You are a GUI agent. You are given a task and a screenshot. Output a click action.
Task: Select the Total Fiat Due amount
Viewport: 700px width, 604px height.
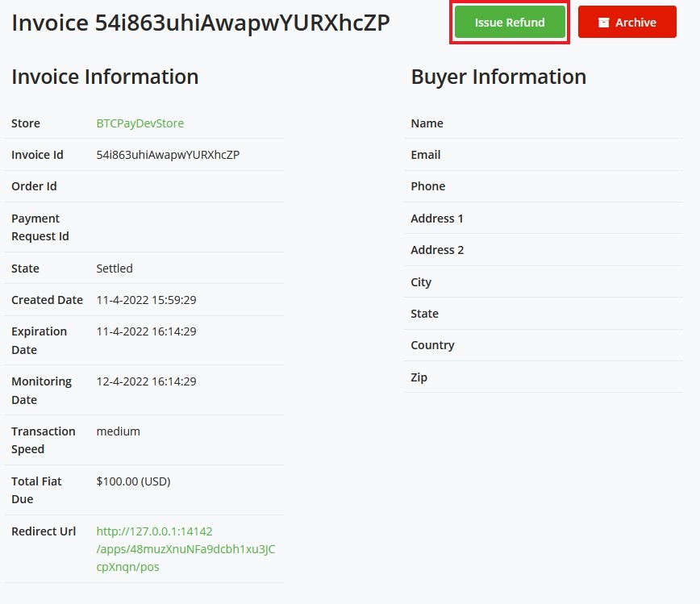[132, 481]
